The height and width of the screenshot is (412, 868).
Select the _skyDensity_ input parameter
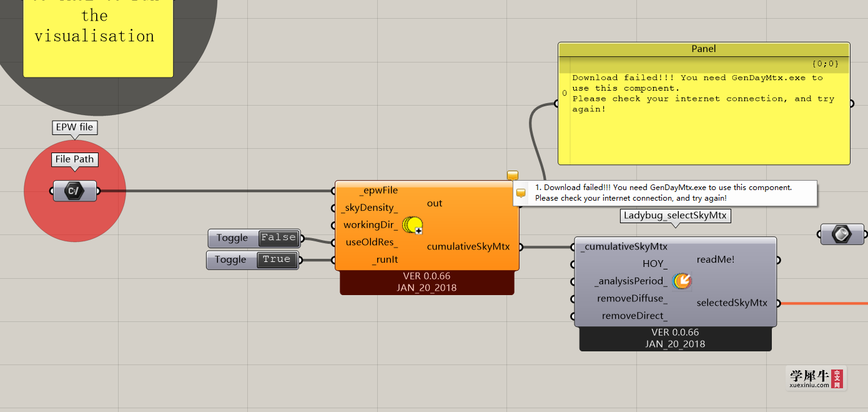369,208
